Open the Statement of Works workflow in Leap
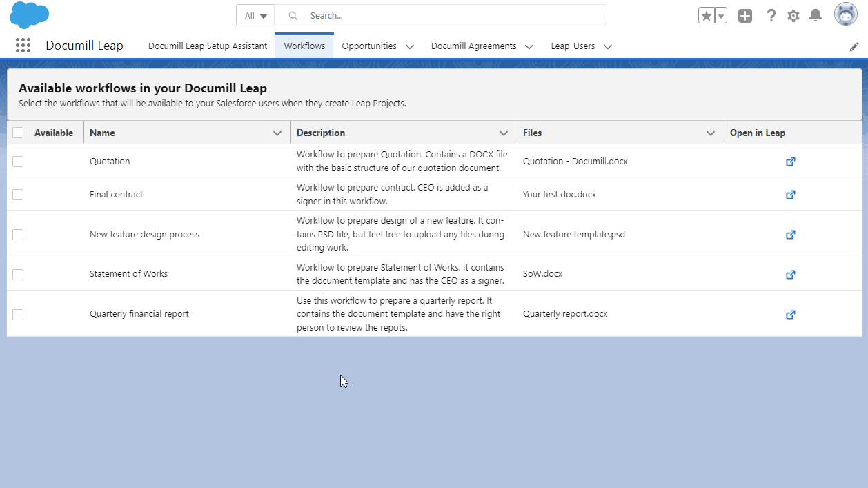Image resolution: width=868 pixels, height=488 pixels. (790, 274)
